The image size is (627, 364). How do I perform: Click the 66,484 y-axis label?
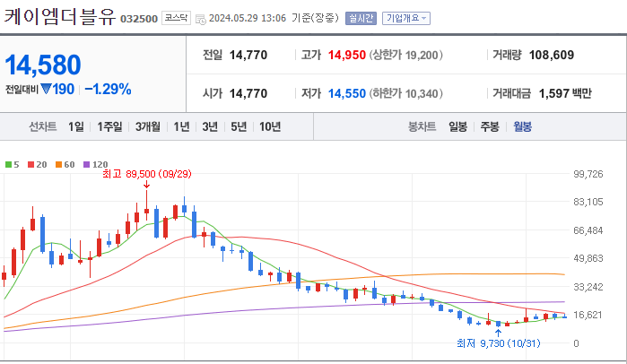pos(588,230)
